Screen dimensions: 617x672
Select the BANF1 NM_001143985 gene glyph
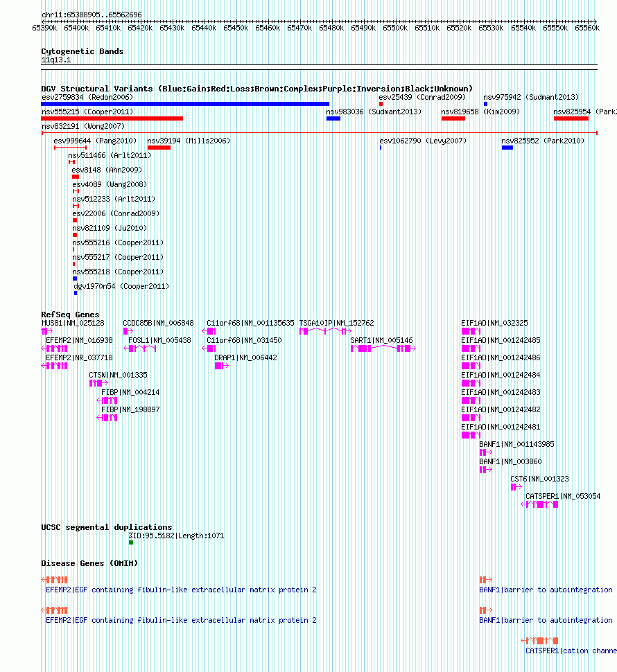pyautogui.click(x=486, y=452)
